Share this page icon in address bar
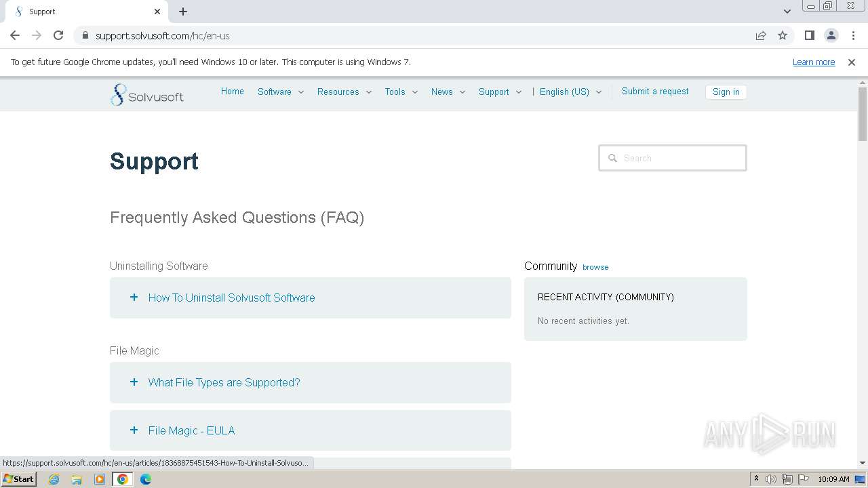This screenshot has width=868, height=488. pyautogui.click(x=761, y=35)
